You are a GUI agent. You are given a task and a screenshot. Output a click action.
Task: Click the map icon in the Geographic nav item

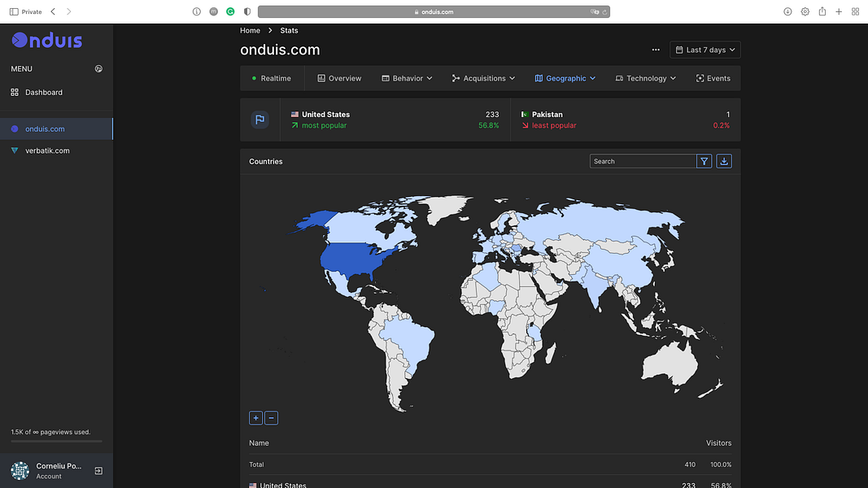(x=539, y=78)
